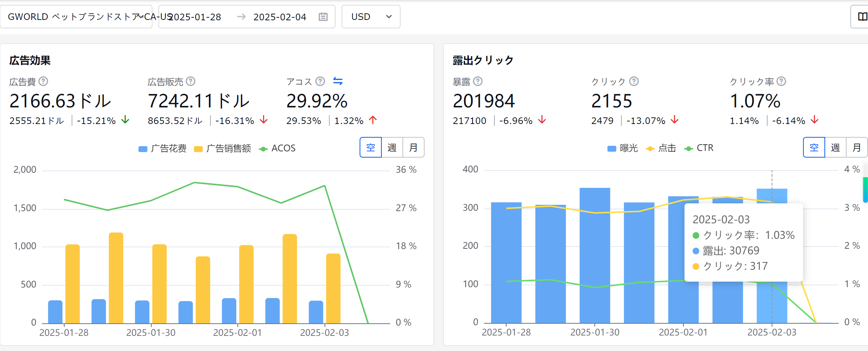Click the 2166.63 ドル ad spend value
868x351 pixels.
point(60,101)
